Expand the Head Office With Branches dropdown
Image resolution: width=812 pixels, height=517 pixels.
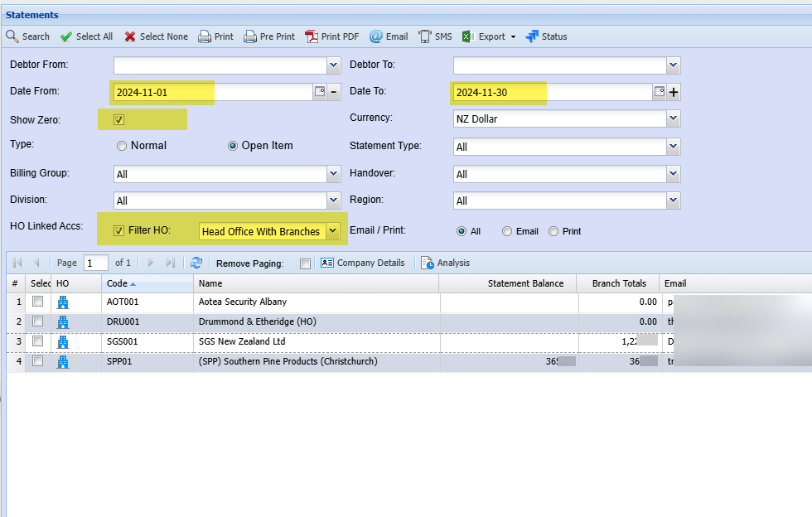(333, 231)
